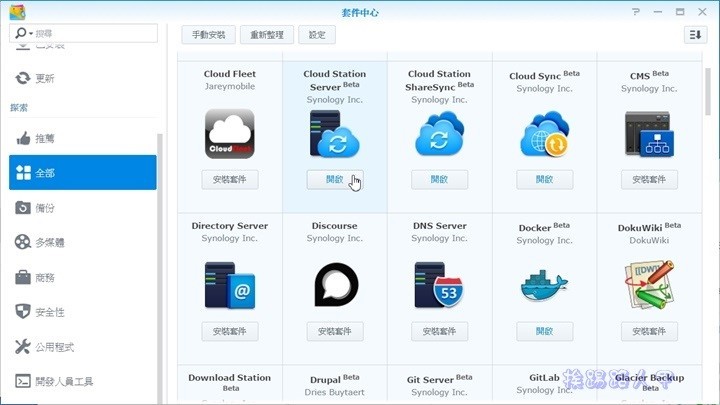
Task: Click the Docker whale icon
Action: point(543,286)
